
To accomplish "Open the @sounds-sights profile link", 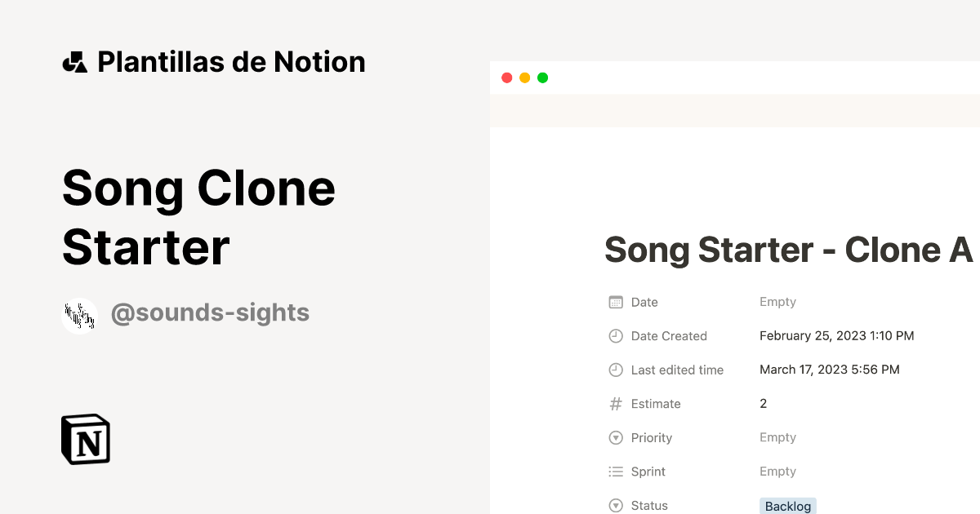I will (x=210, y=312).
